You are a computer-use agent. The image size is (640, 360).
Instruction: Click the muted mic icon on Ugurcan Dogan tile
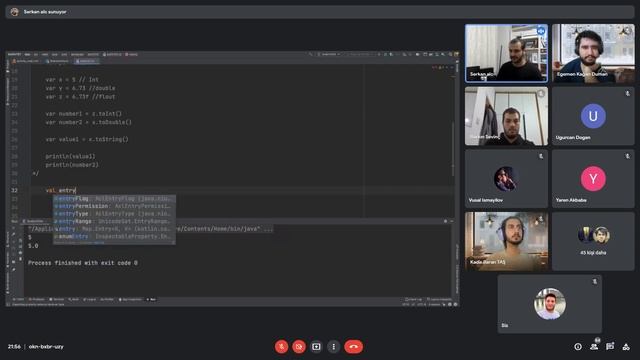[x=627, y=93]
